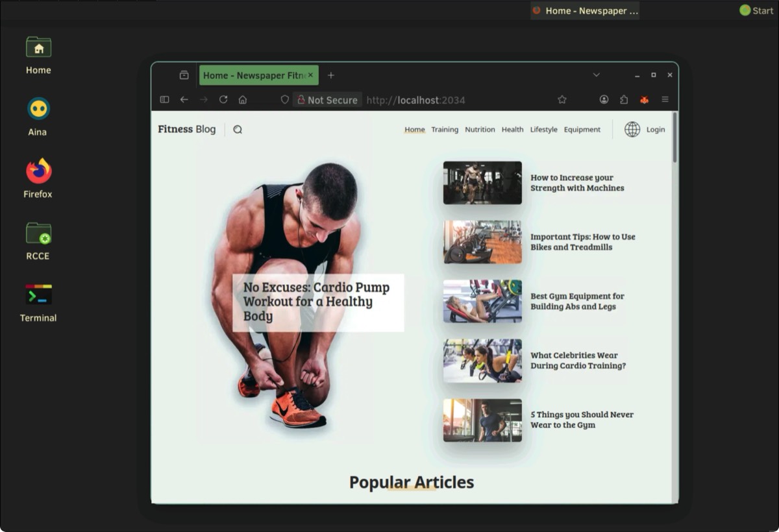779x532 pixels.
Task: Open the extensions puzzle icon
Action: click(624, 100)
